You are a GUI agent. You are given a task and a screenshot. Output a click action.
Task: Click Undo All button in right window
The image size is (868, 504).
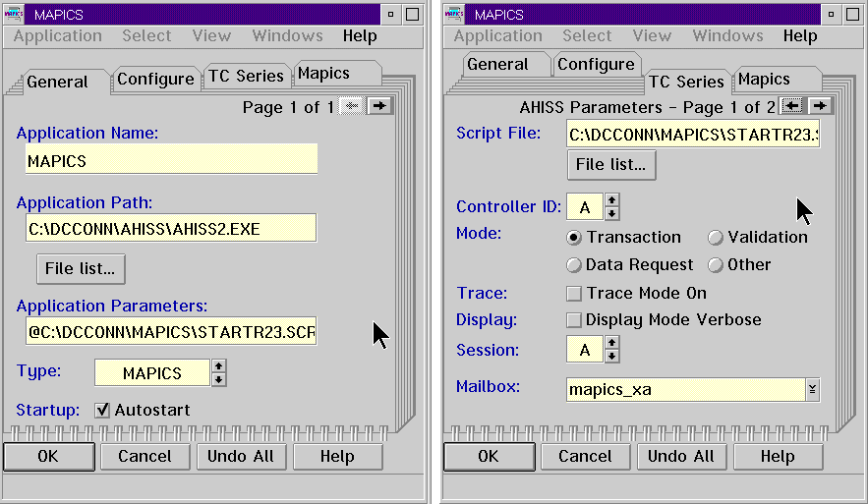coord(681,457)
